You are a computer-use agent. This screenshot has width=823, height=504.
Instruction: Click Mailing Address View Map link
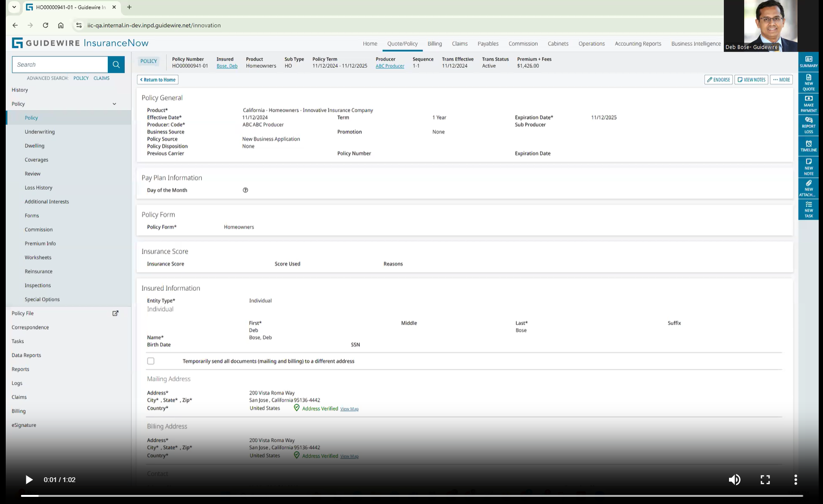coord(349,409)
